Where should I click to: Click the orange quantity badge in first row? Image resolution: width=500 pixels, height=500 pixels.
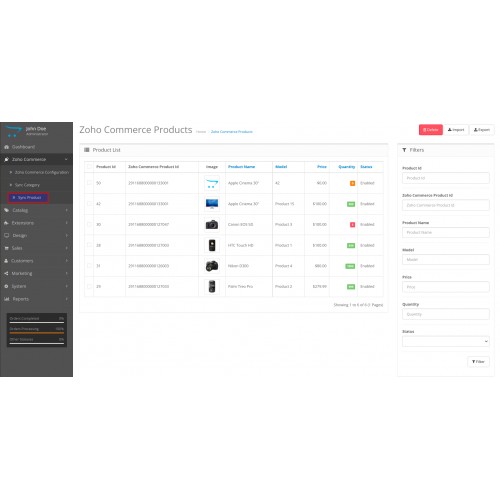[352, 183]
